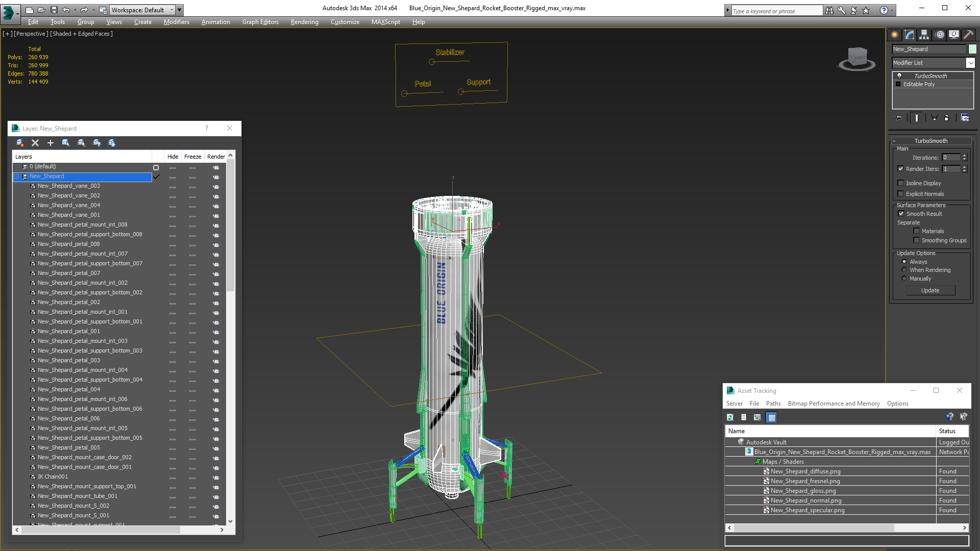Image resolution: width=980 pixels, height=551 pixels.
Task: Click the Help question mark icon
Action: [884, 10]
